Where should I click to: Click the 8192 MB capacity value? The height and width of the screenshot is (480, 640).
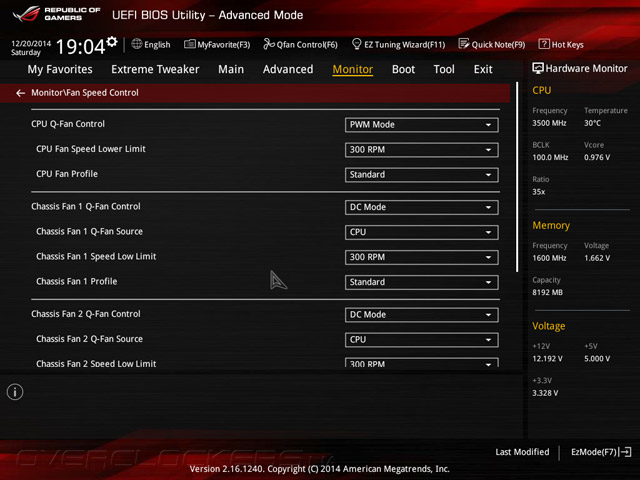(547, 293)
